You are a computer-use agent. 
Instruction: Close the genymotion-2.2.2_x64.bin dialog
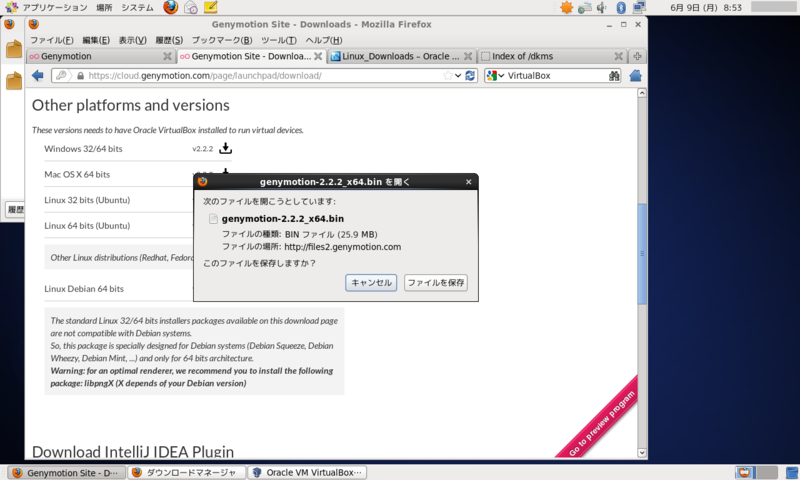tap(468, 182)
